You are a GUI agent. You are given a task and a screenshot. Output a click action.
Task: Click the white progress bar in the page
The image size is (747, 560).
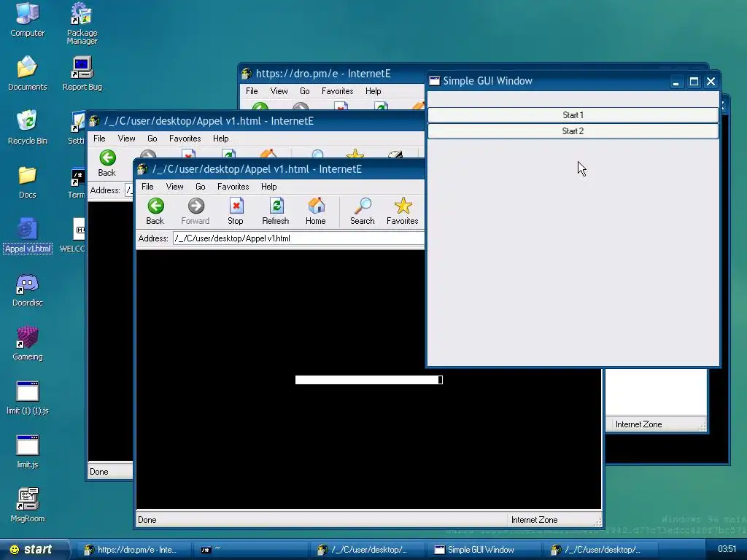pos(368,379)
